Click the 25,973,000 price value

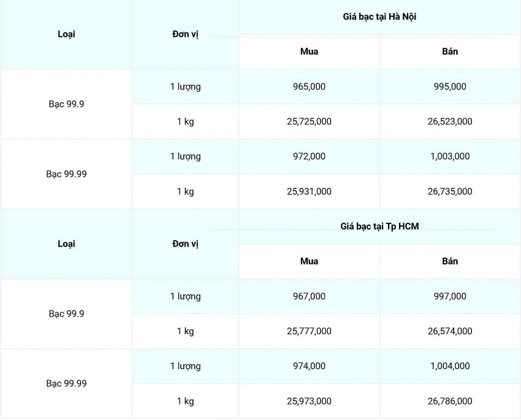tap(309, 401)
